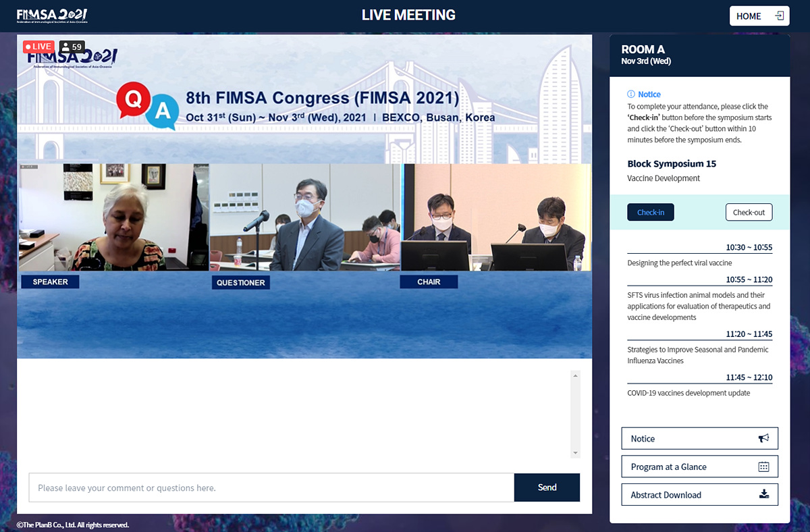Viewport: 810px width, 532px height.
Task: Click the HOME exit arrow icon
Action: (x=780, y=16)
